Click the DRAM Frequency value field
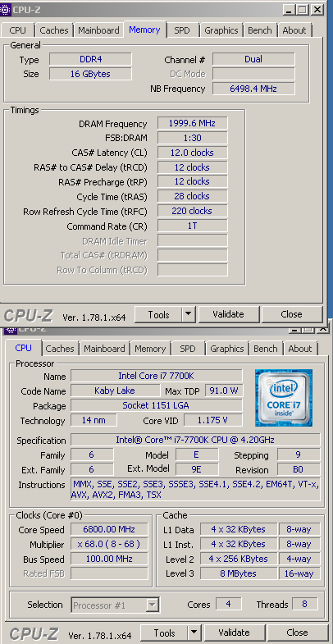The width and height of the screenshot is (333, 644). click(192, 123)
